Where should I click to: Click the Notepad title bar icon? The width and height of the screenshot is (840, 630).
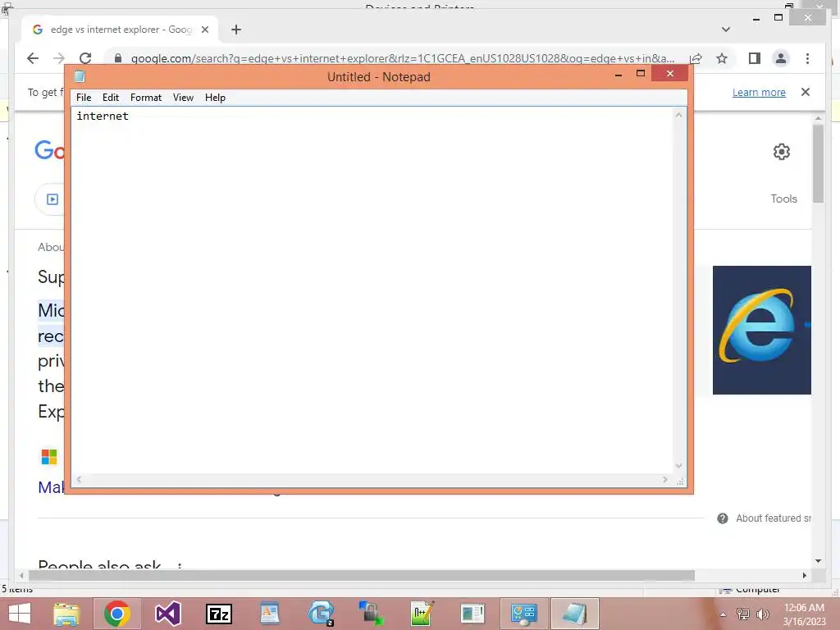click(x=80, y=76)
